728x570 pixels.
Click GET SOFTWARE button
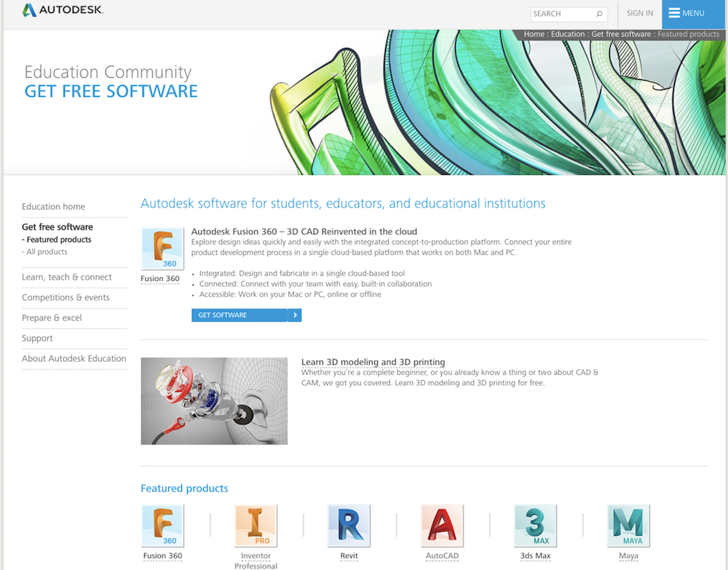click(246, 315)
